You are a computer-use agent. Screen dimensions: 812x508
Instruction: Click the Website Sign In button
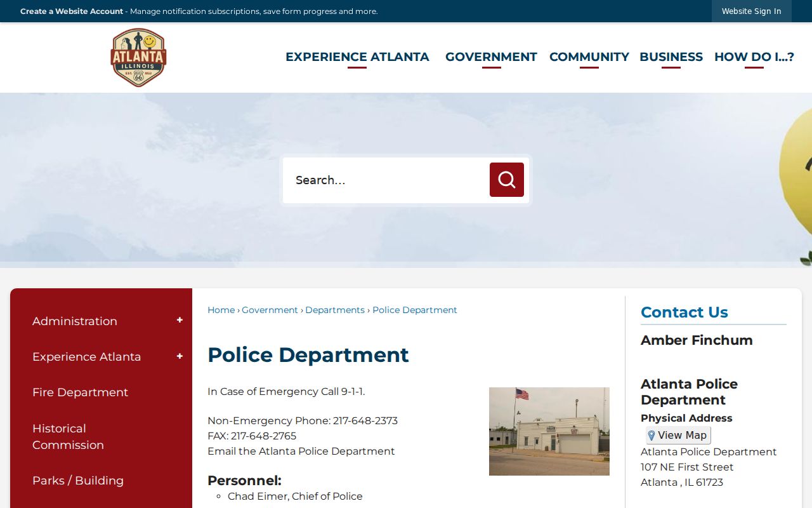(x=752, y=11)
